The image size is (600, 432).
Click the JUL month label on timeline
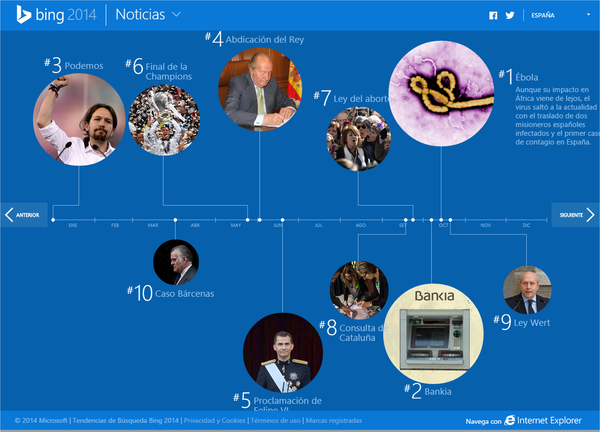(318, 225)
